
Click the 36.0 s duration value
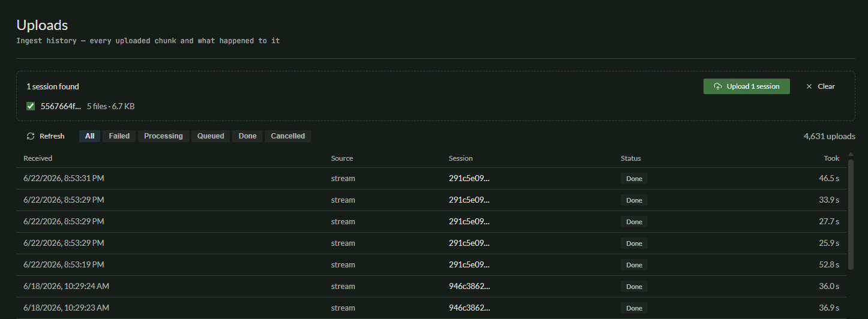(829, 286)
